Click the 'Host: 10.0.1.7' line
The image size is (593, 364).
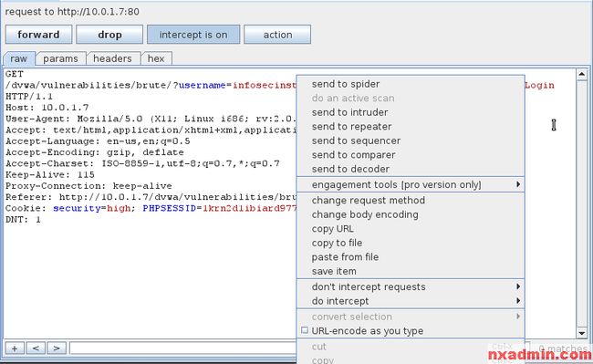tap(47, 108)
